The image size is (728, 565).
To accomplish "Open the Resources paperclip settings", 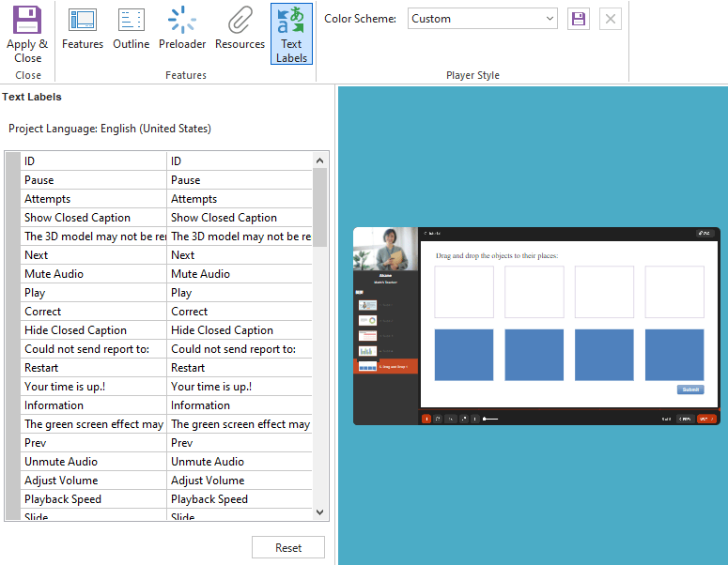I will 240,28.
